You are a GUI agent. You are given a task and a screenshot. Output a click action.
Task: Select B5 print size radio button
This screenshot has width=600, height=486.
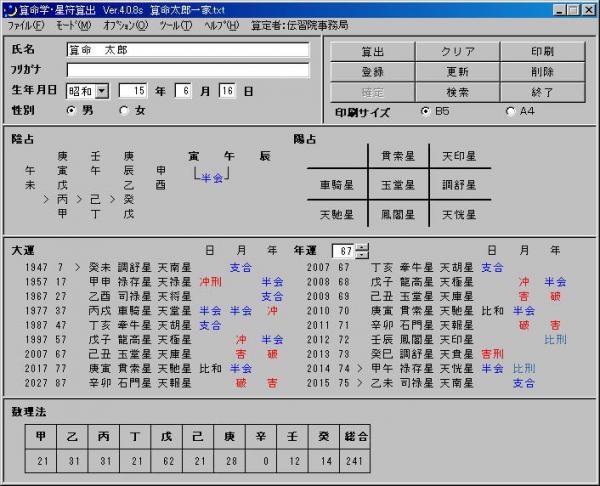pos(425,111)
